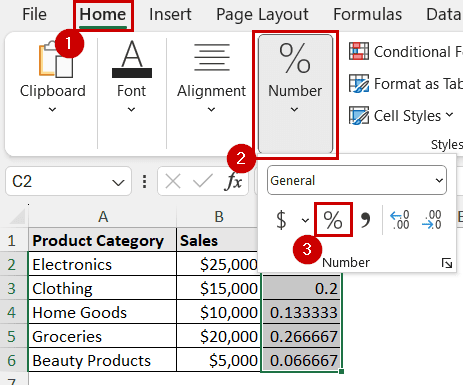Select the Clothing cell

103,288
